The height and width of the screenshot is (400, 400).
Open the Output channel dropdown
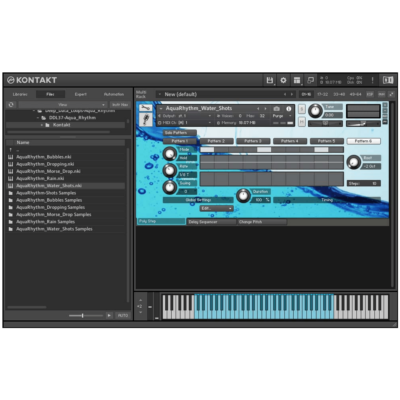point(184,116)
